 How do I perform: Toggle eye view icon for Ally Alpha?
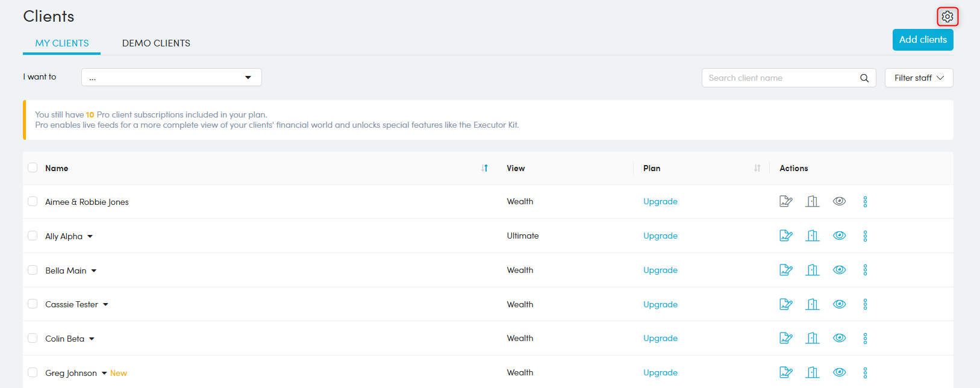[x=839, y=236]
